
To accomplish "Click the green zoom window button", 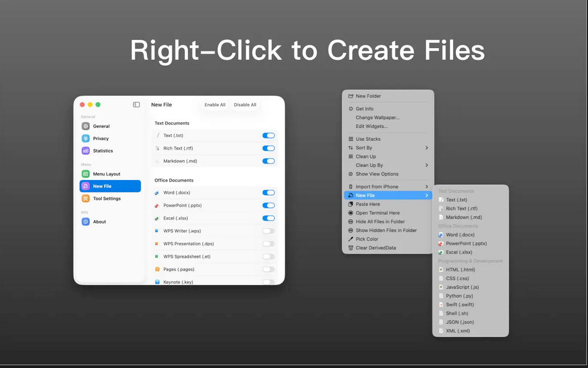I will 98,105.
